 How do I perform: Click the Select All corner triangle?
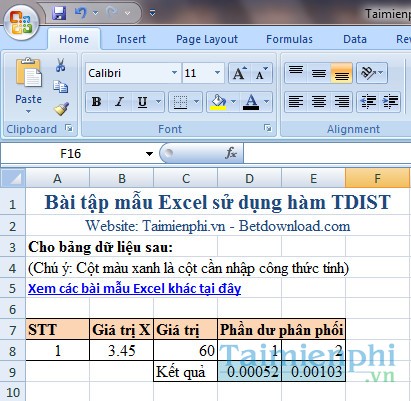(x=13, y=178)
